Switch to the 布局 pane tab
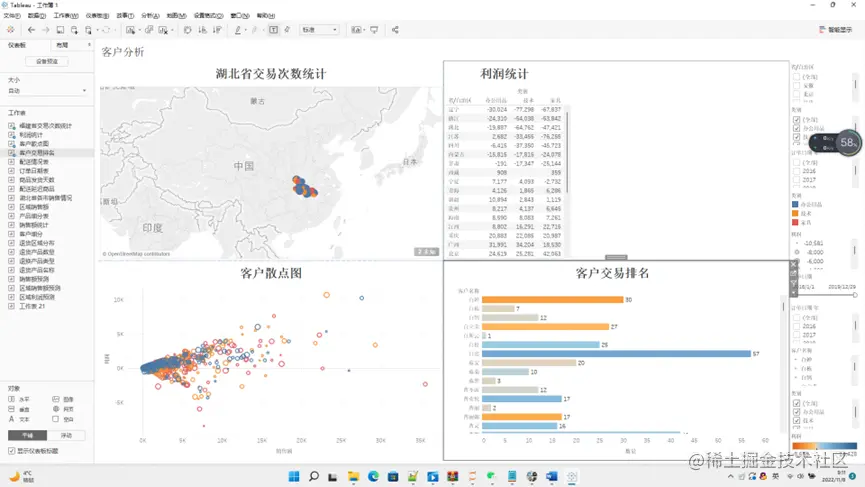Viewport: 865px width, 487px height. pyautogui.click(x=62, y=45)
